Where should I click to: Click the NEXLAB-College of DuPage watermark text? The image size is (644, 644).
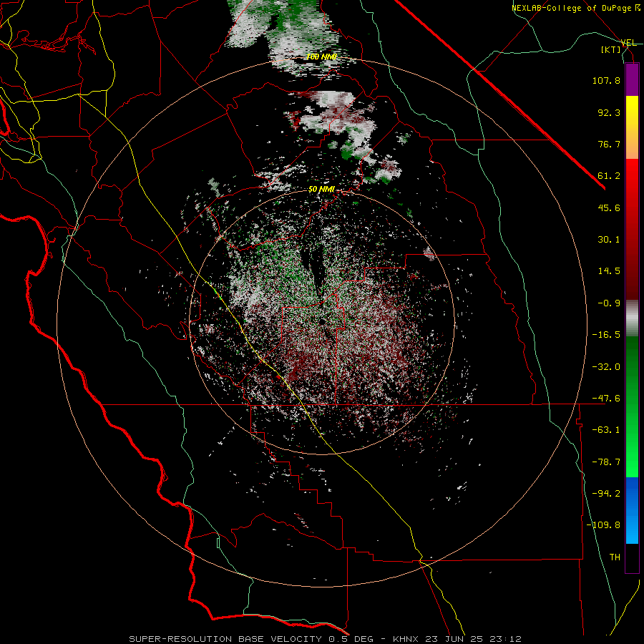575,8
